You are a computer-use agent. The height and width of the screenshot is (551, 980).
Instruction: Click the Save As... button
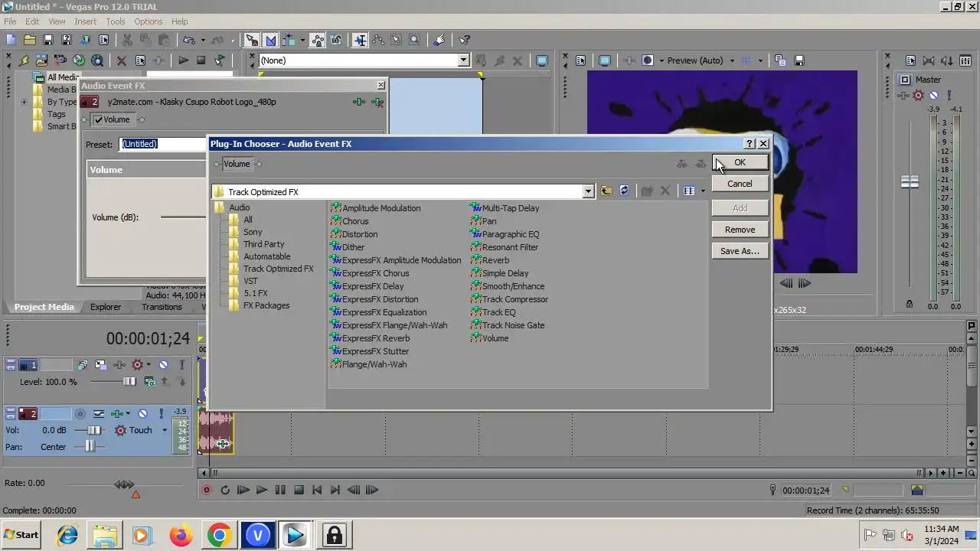[740, 251]
